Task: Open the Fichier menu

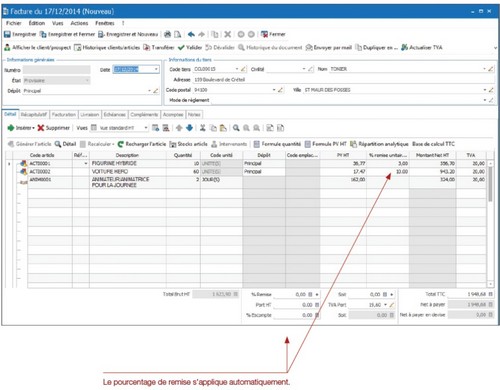Action: (x=14, y=23)
